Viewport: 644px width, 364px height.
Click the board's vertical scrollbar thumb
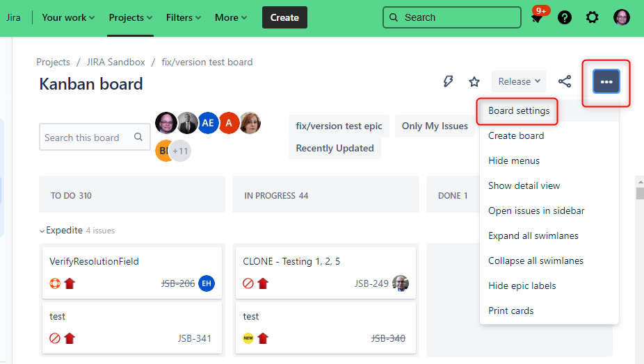pyautogui.click(x=640, y=193)
